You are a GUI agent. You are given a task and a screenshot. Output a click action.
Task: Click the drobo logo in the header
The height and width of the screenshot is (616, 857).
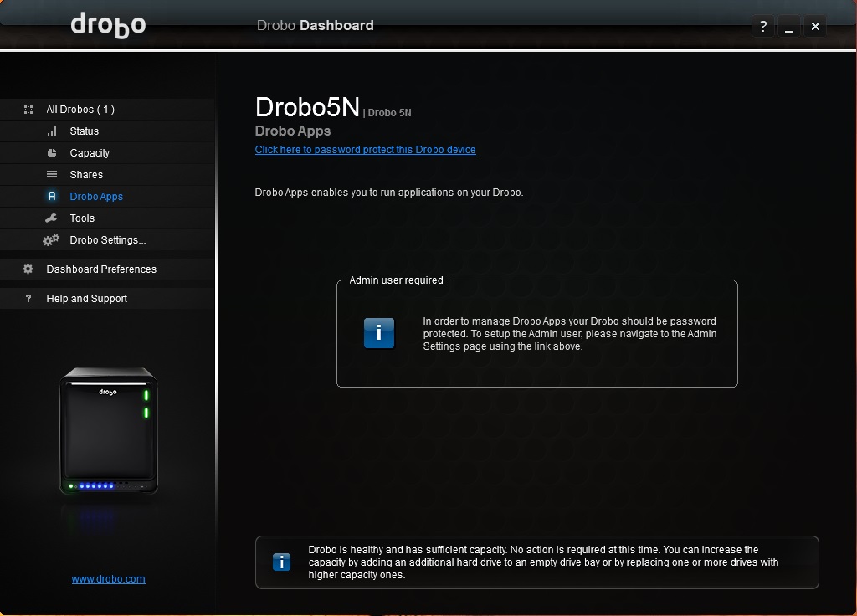pyautogui.click(x=108, y=25)
